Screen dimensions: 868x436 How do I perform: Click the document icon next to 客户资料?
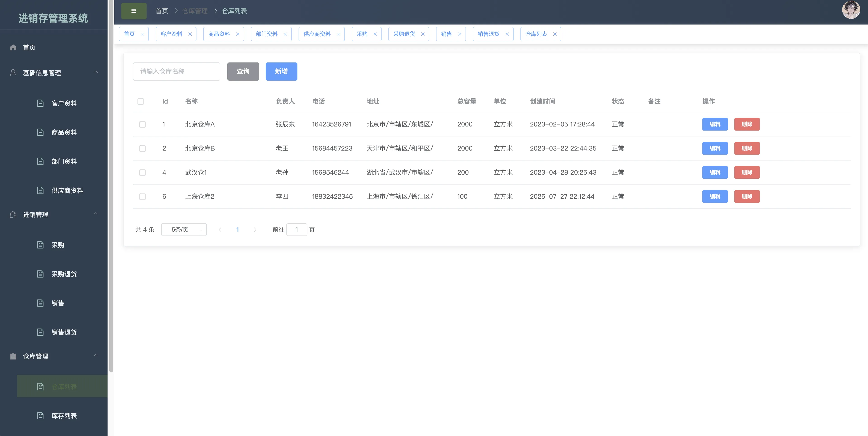click(40, 103)
